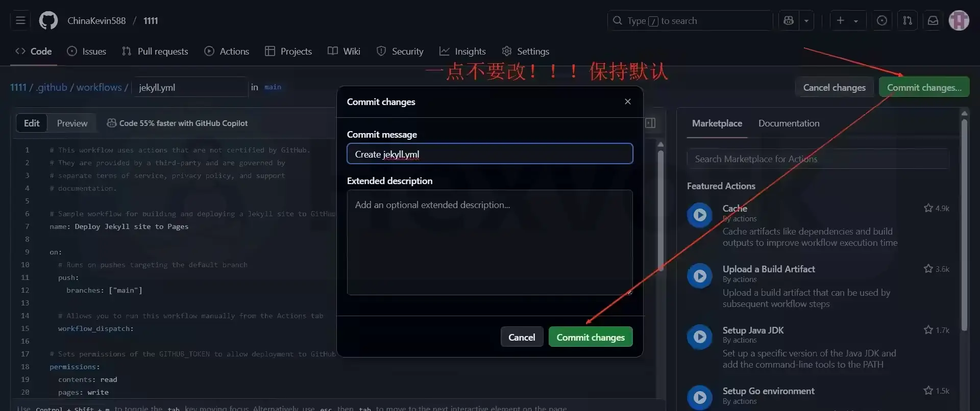Open the Issues inbox icon in header

(882, 20)
